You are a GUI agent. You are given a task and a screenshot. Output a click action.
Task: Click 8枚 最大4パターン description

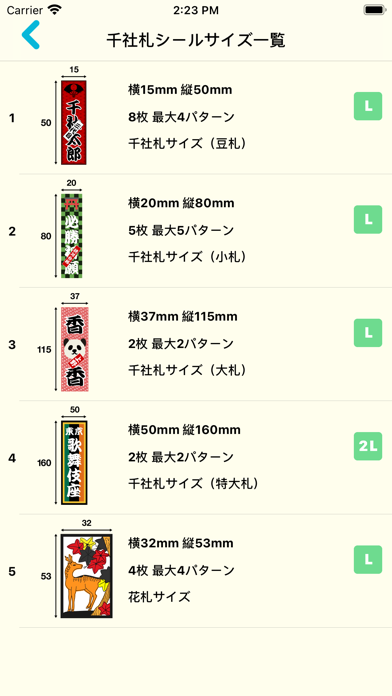click(x=181, y=118)
